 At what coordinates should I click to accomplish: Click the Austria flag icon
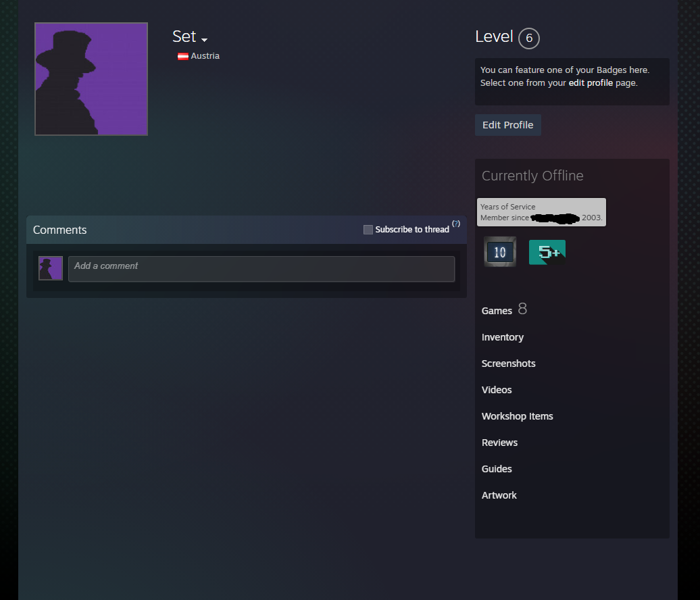click(182, 57)
